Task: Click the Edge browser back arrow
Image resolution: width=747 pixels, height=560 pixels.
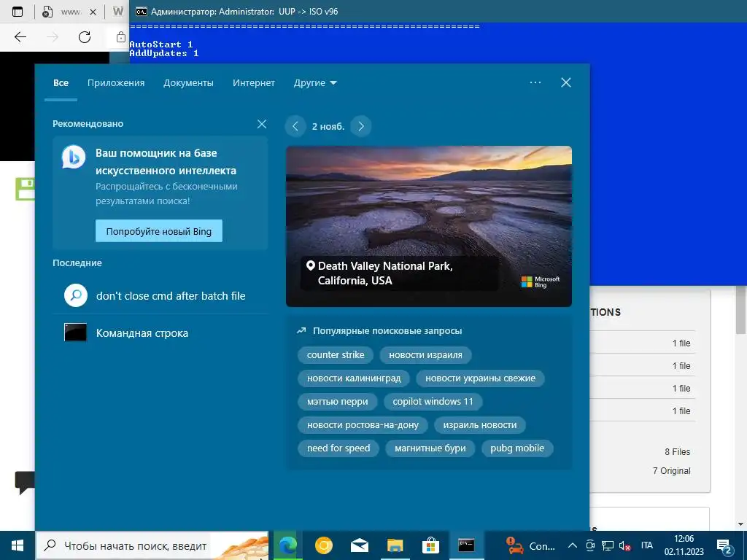Action: [20, 36]
